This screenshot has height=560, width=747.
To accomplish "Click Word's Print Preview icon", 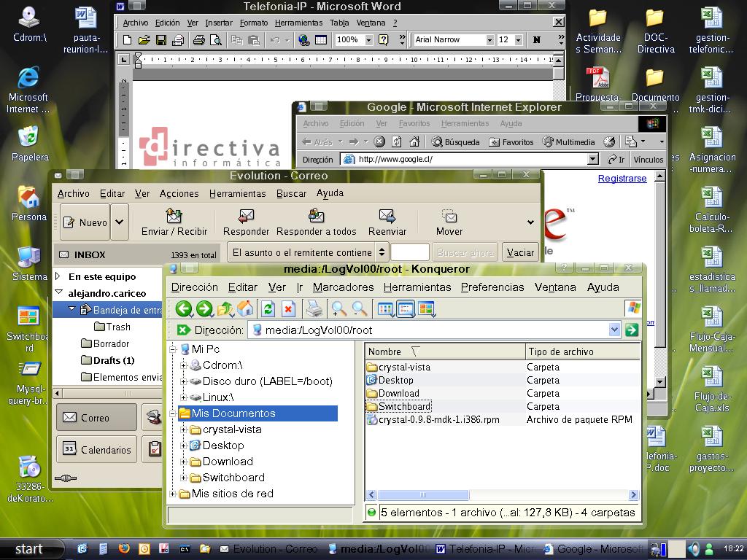I will coord(216,39).
